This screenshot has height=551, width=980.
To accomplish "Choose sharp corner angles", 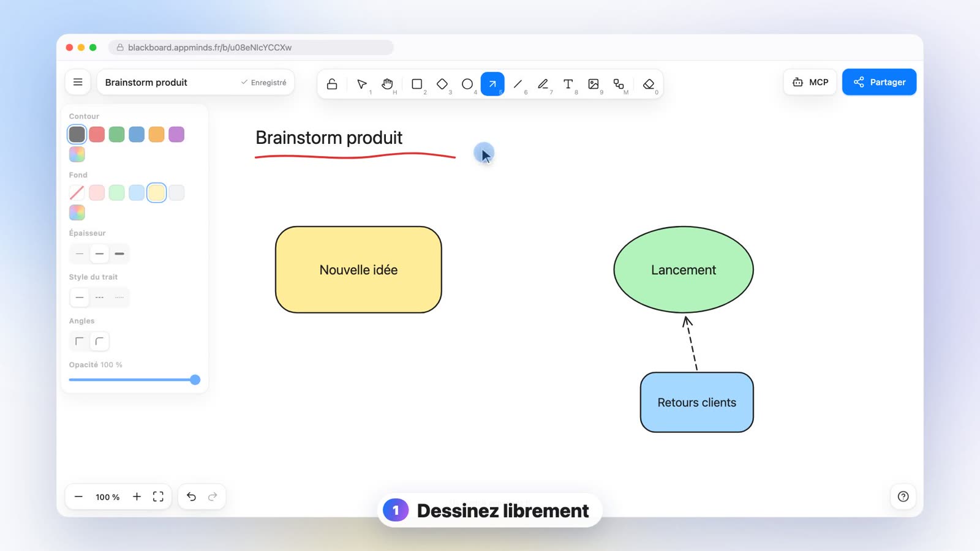I will tap(80, 341).
